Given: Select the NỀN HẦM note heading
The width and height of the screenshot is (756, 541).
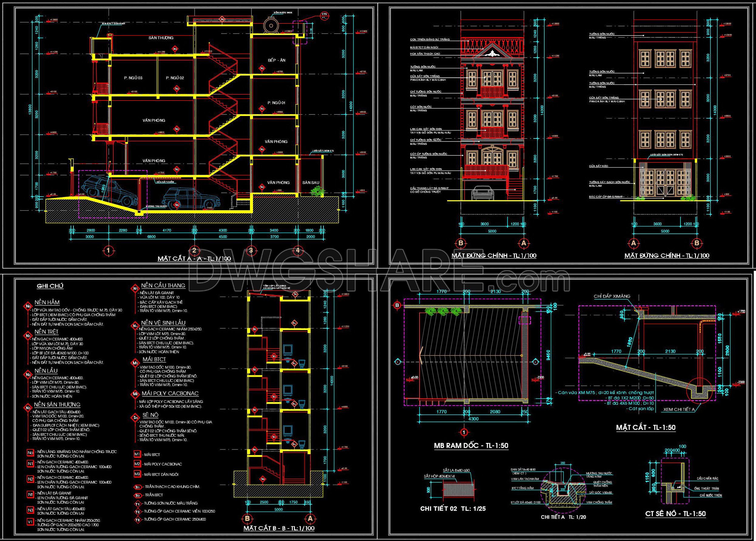Looking at the screenshot, I should (x=47, y=302).
